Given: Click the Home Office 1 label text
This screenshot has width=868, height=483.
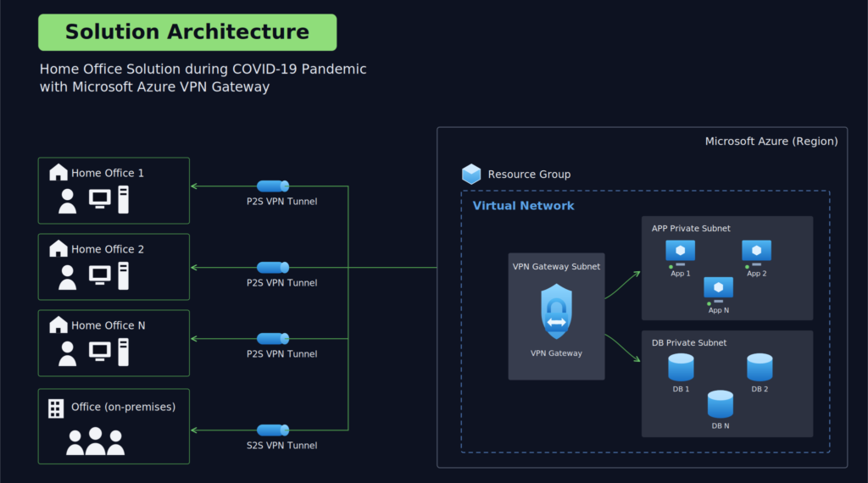Looking at the screenshot, I should tap(108, 173).
